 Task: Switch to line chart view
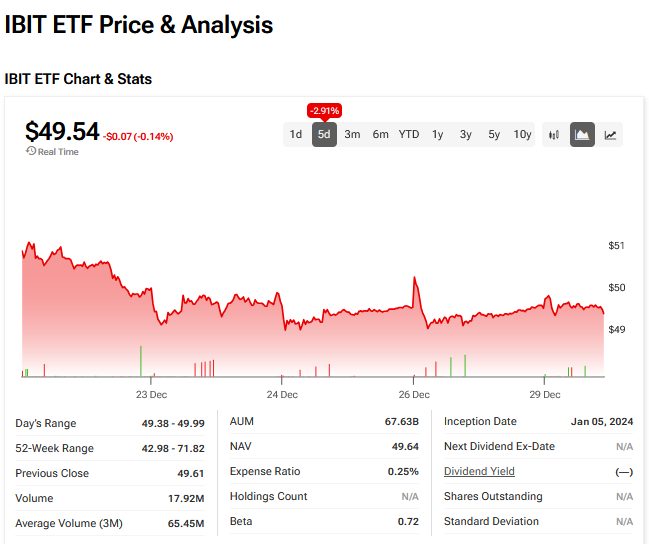610,134
